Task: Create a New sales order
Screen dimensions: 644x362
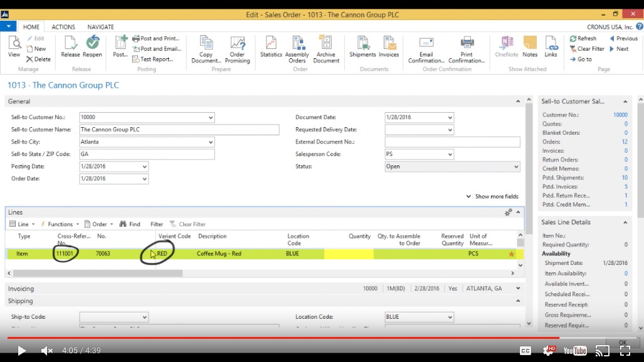Action: [36, 48]
